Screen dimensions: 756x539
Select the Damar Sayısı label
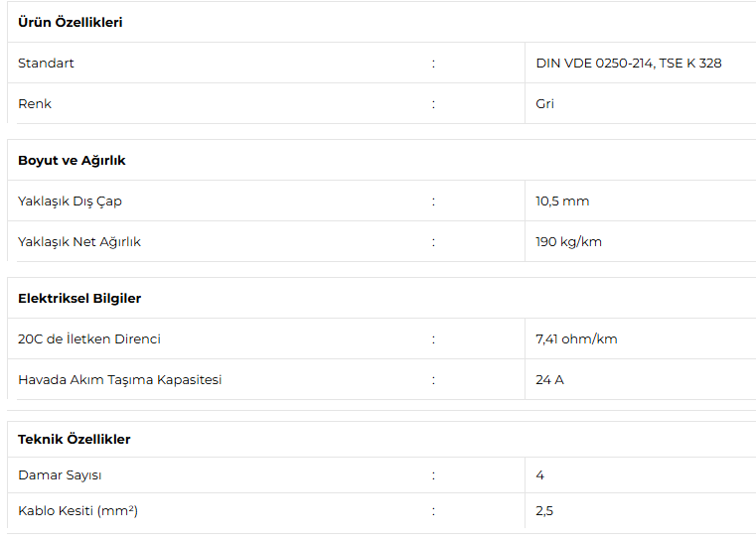pyautogui.click(x=60, y=475)
